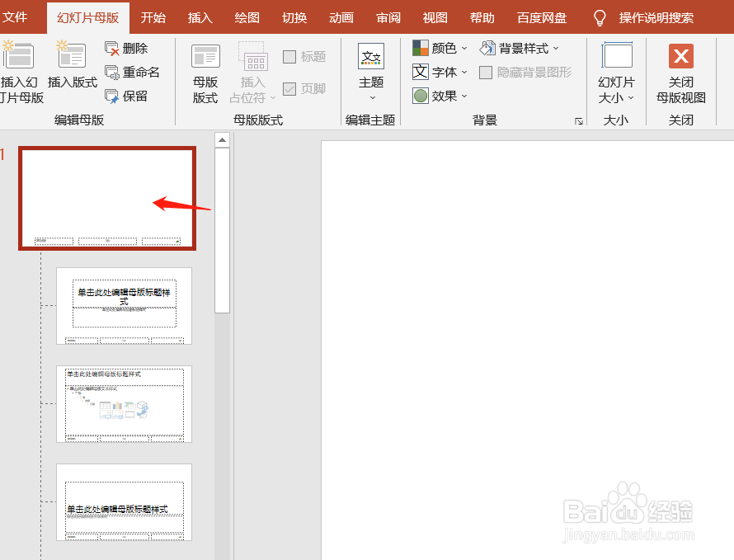Toggle the Title (标题) checkbox
734x560 pixels.
click(x=289, y=57)
